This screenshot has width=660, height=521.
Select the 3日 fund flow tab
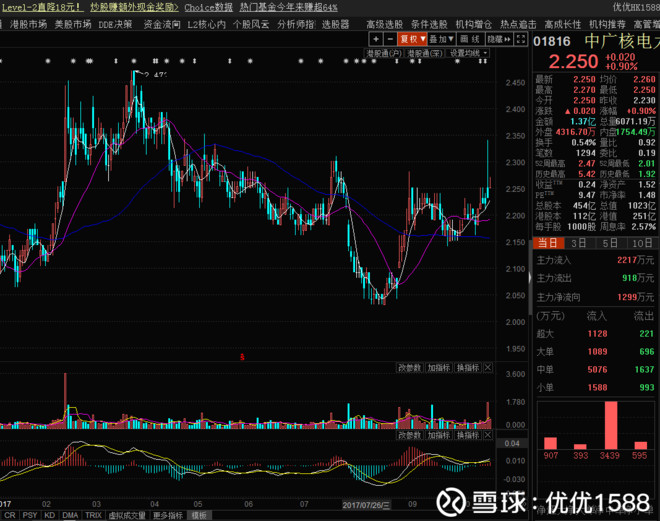click(x=578, y=243)
